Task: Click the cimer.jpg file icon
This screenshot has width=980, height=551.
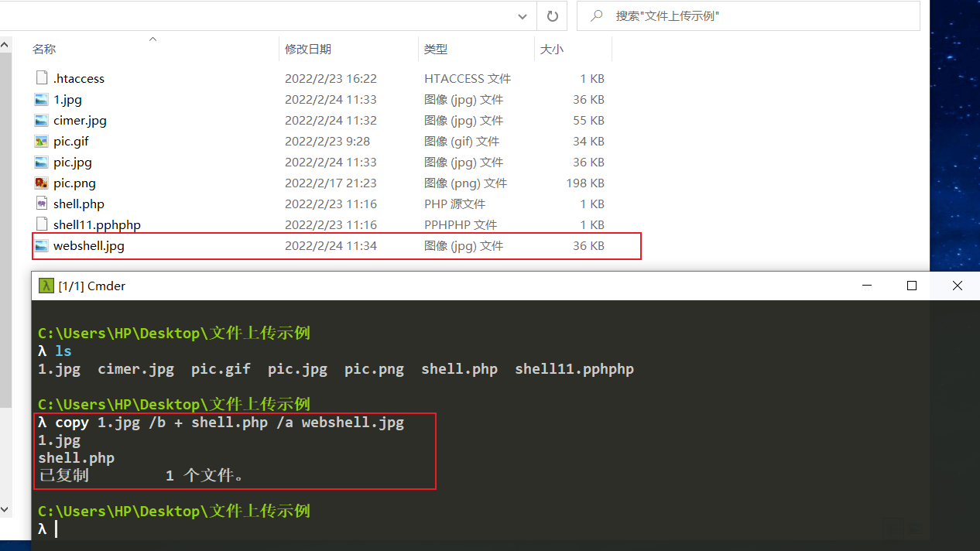Action: 42,120
